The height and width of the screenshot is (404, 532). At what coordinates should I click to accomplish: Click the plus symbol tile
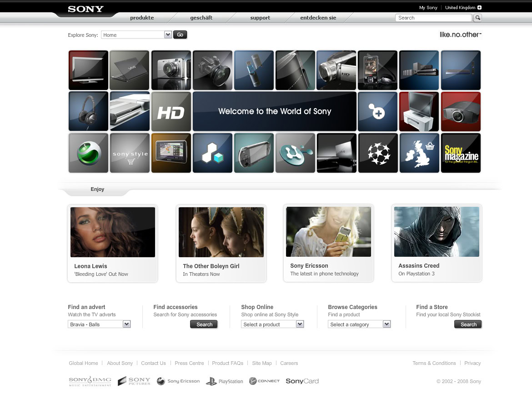377,111
